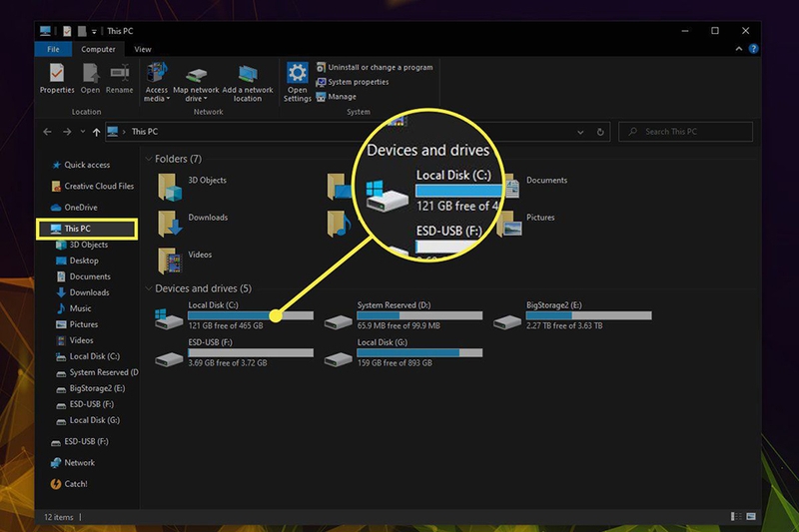
Task: Collapse the Devices and drives group
Action: pos(149,288)
